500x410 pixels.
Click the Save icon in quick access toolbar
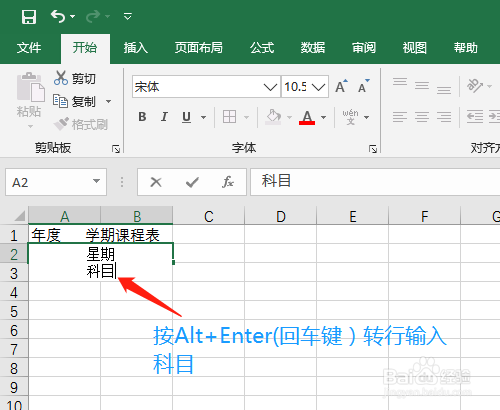pos(29,16)
